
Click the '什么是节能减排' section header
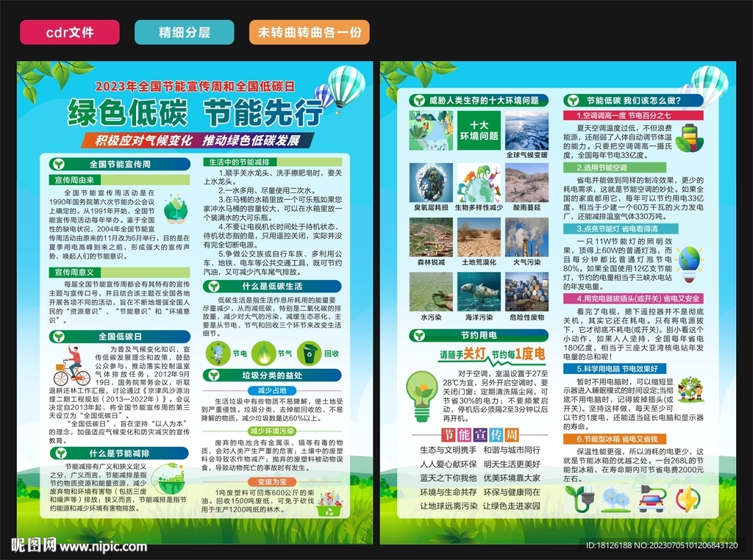(120, 453)
